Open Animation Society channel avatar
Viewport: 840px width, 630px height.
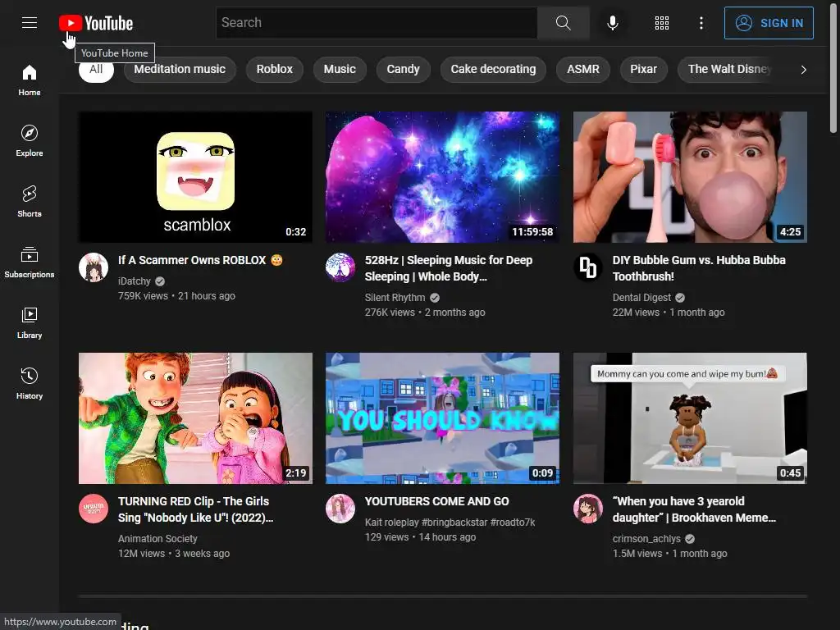(94, 509)
